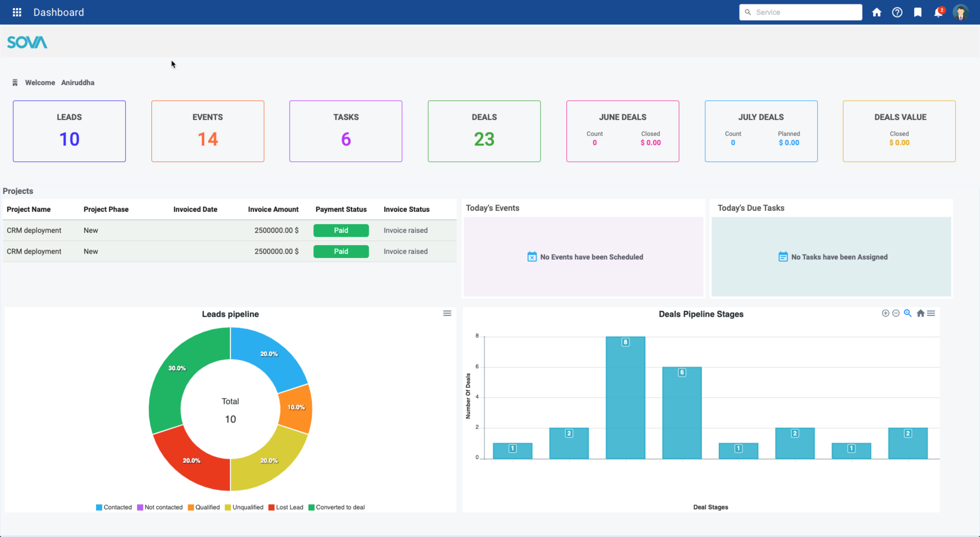Zoom out on Deals Pipeline chart
The height and width of the screenshot is (537, 980).
(896, 313)
